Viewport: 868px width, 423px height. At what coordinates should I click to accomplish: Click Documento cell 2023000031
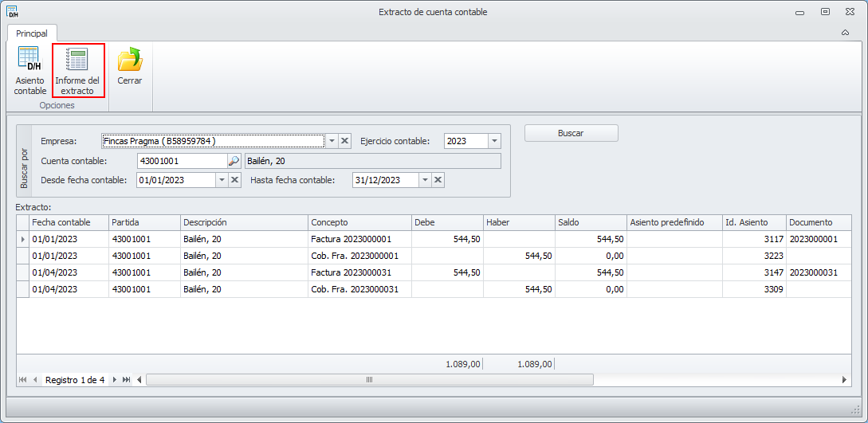click(819, 272)
